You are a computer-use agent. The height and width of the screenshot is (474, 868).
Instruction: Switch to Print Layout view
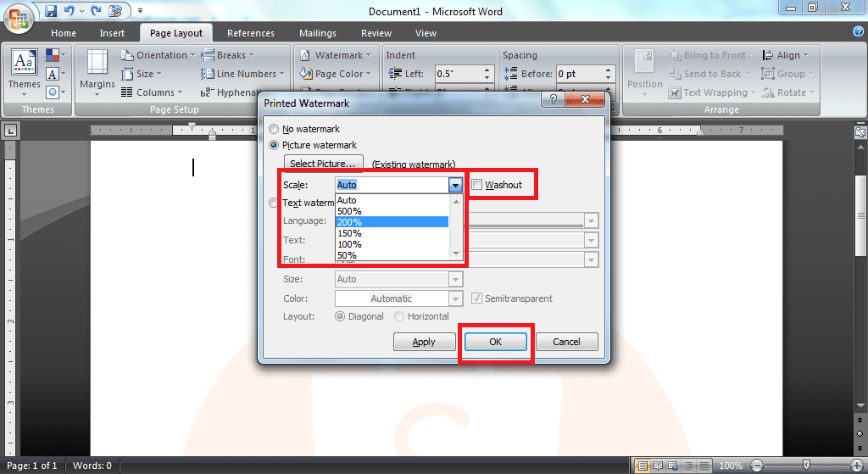coord(643,466)
